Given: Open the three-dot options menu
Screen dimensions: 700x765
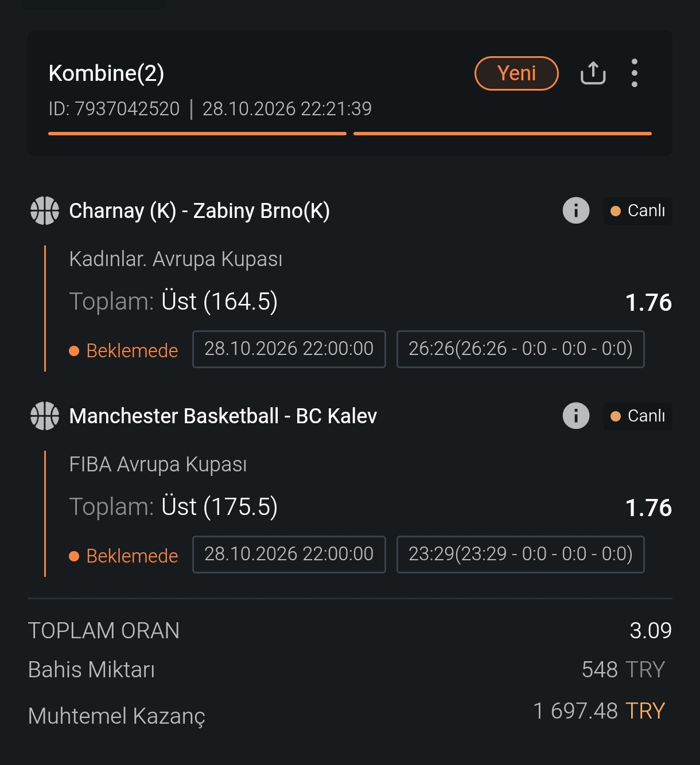Looking at the screenshot, I should pos(634,73).
